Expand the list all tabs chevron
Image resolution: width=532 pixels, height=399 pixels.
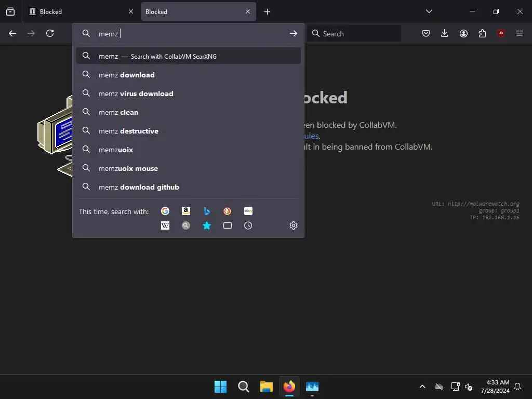[429, 11]
